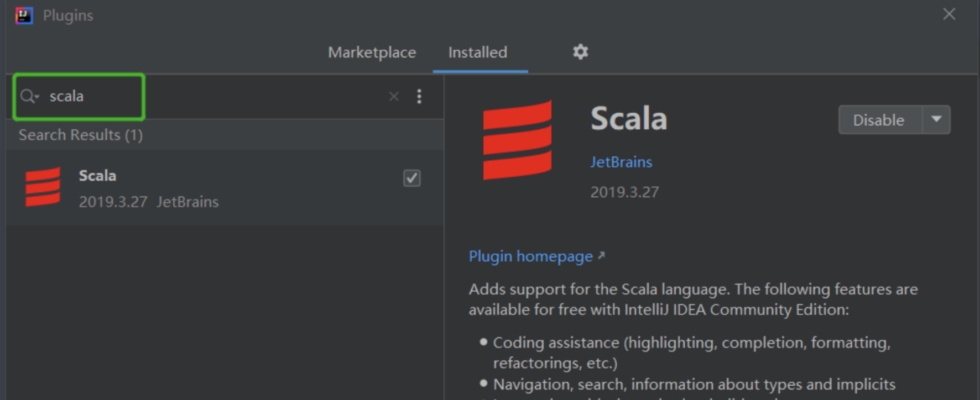
Task: Select the Scala row in search results
Action: click(225, 188)
